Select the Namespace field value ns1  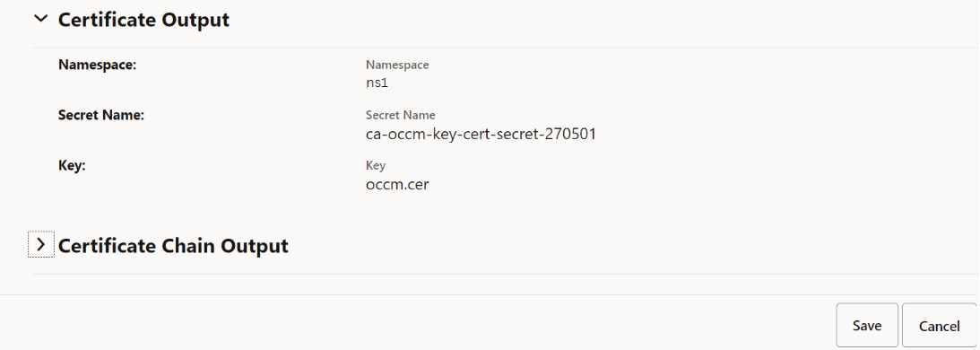point(377,83)
